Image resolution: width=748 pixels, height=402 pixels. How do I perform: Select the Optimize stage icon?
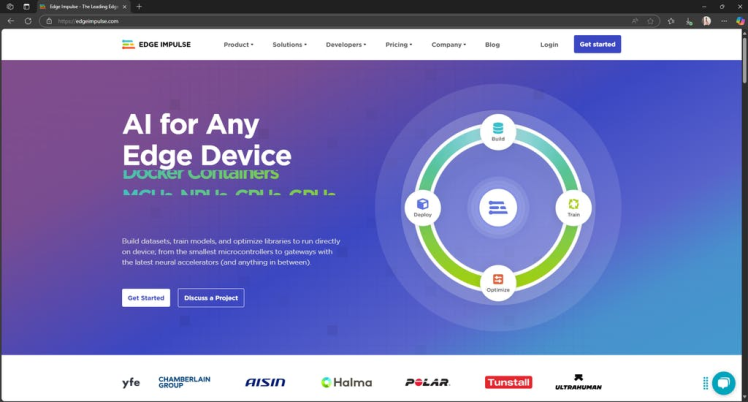pyautogui.click(x=498, y=283)
